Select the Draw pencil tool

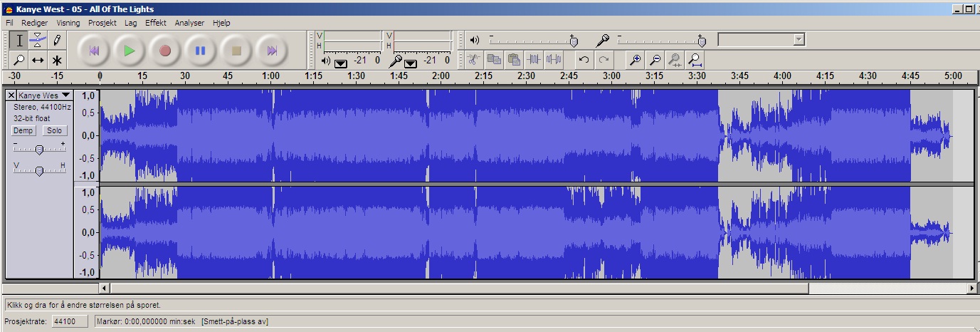coord(57,40)
